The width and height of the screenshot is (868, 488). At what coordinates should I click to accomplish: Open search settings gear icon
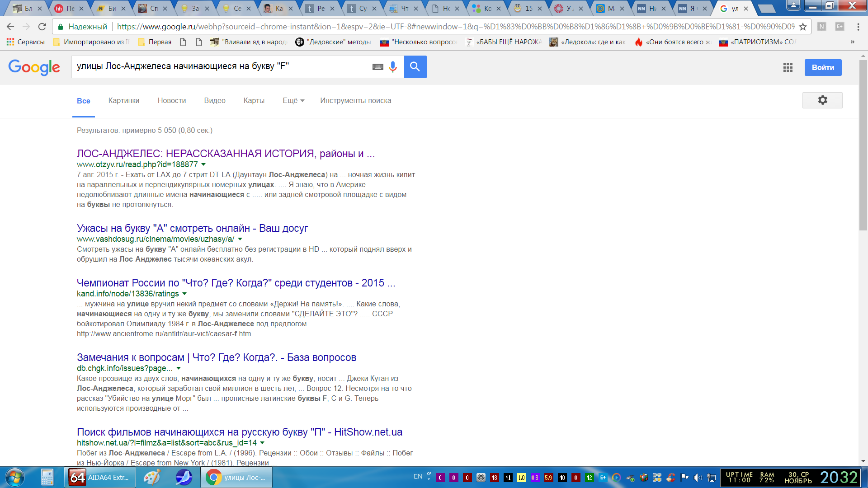822,100
